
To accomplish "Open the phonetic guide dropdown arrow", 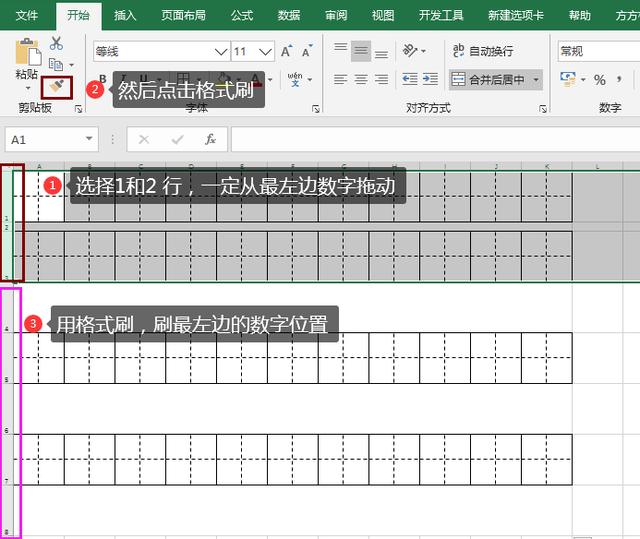I will click(x=310, y=80).
